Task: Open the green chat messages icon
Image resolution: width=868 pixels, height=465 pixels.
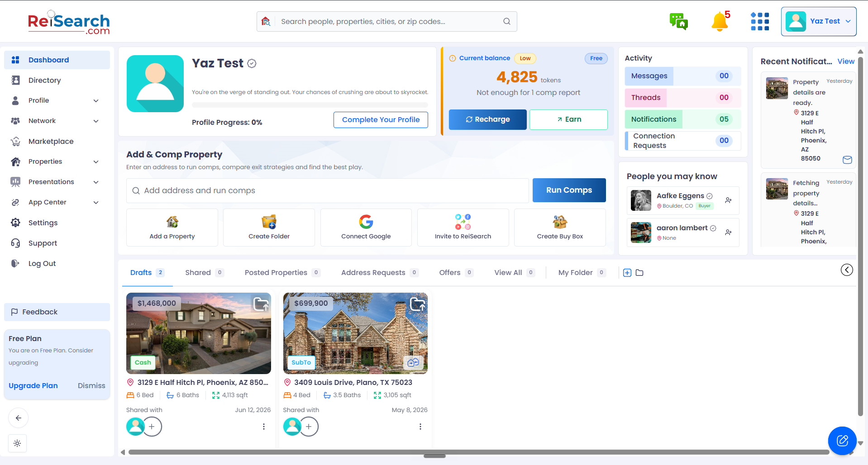Action: 678,21
